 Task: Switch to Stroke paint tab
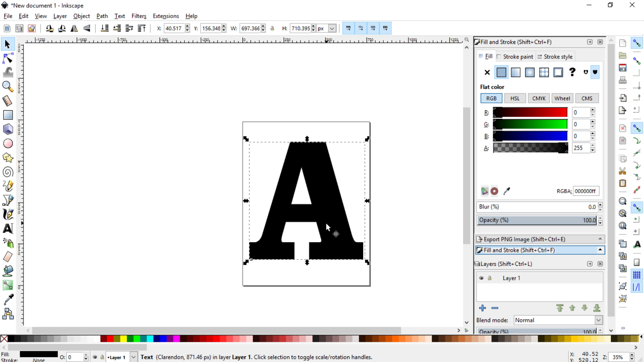(x=515, y=57)
